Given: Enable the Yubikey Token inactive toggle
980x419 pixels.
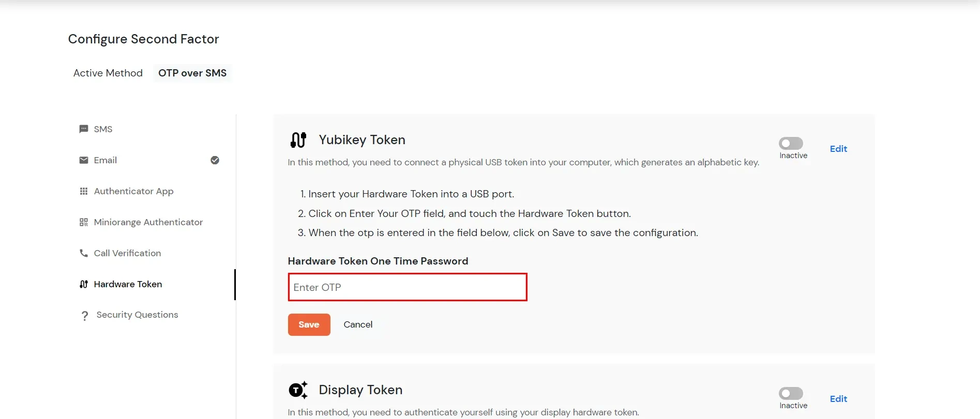Looking at the screenshot, I should pyautogui.click(x=791, y=143).
